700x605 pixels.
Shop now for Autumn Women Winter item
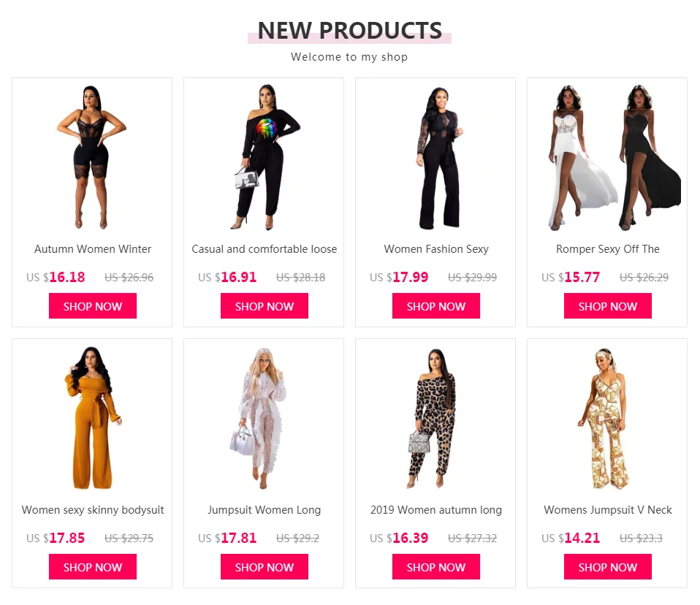pyautogui.click(x=93, y=306)
